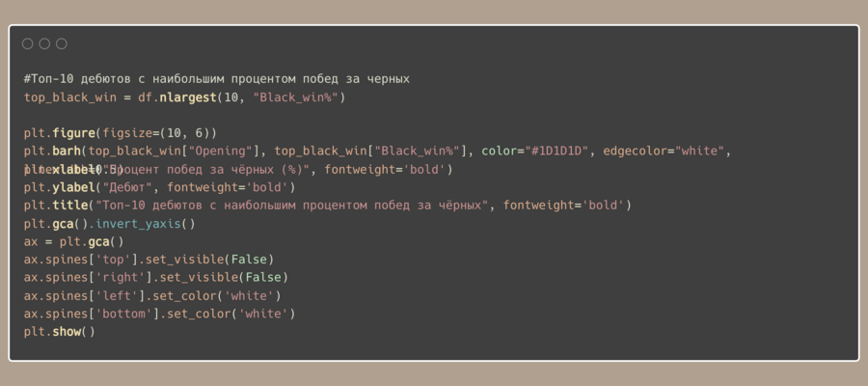Click the "#1D1D1D" color hex string
868x386 pixels.
[x=562, y=151]
